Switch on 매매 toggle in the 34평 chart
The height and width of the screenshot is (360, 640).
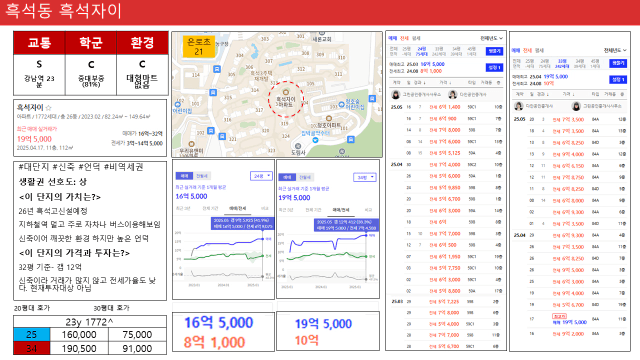[x=287, y=178]
